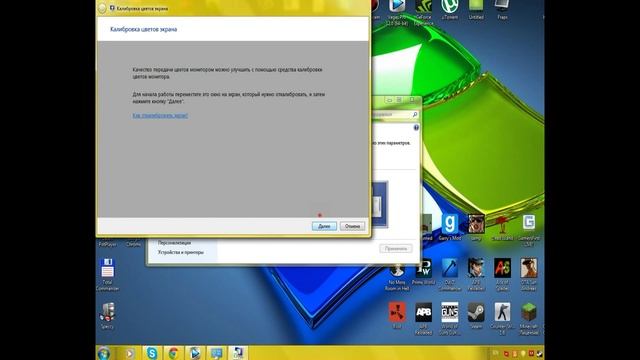The height and width of the screenshot is (360, 640).
Task: Switch to the display settings taskbar window
Action: [216, 353]
